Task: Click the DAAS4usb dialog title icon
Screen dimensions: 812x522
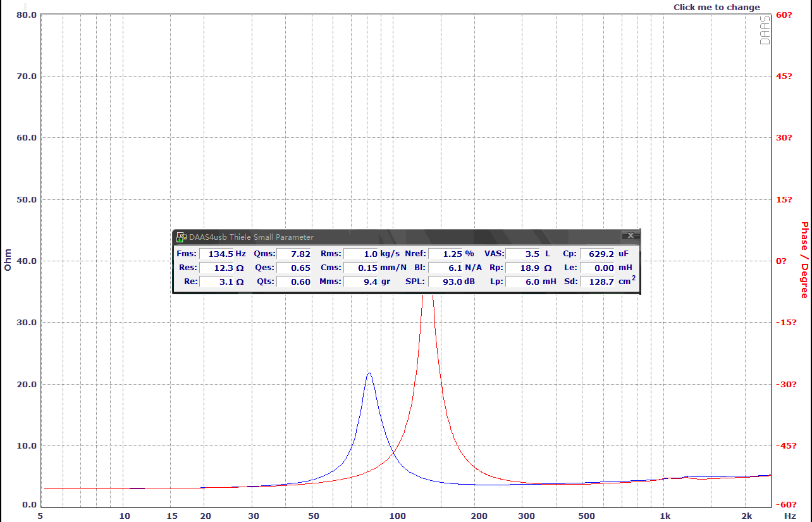Action: pos(181,237)
